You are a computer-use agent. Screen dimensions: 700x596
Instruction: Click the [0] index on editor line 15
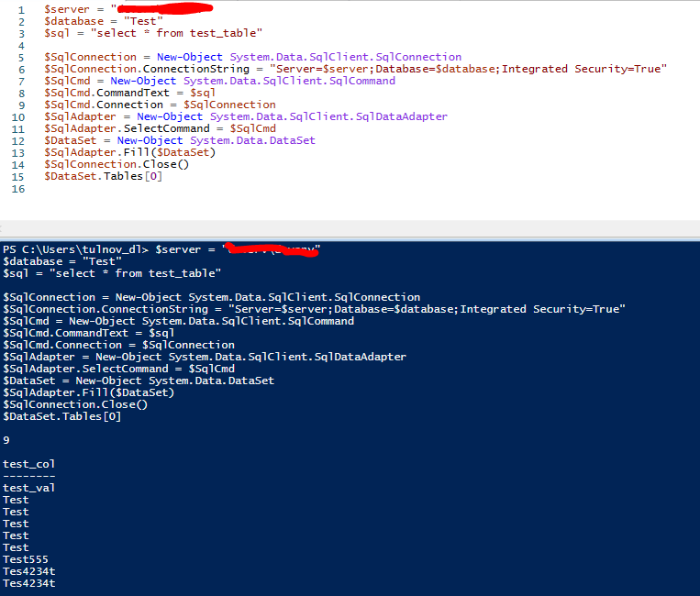[x=153, y=176]
